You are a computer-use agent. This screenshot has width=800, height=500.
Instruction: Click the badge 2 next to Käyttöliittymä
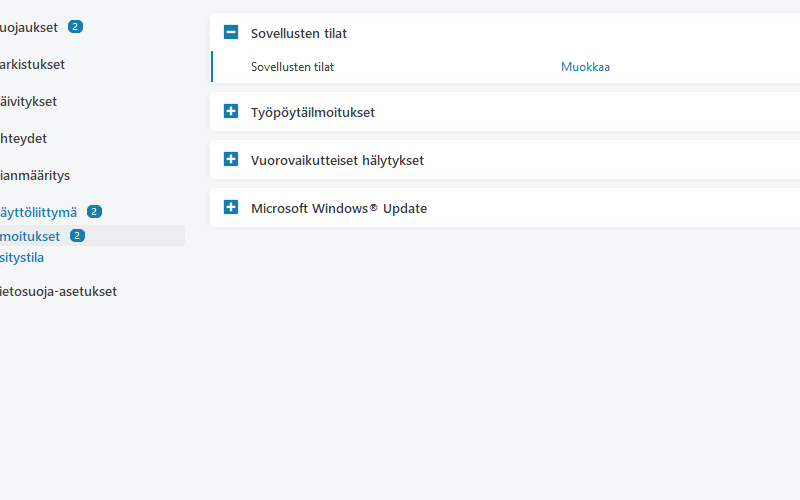(x=94, y=212)
